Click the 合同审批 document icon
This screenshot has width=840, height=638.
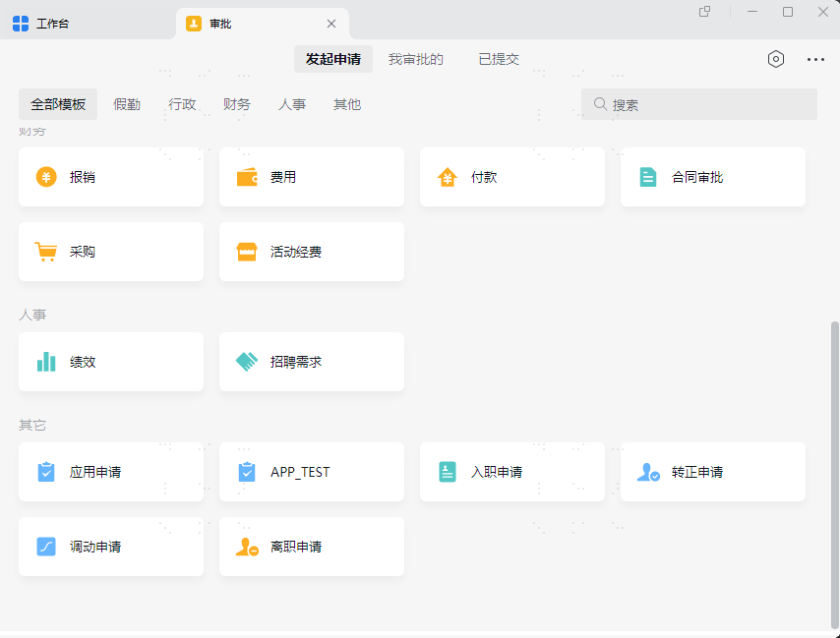pyautogui.click(x=647, y=177)
